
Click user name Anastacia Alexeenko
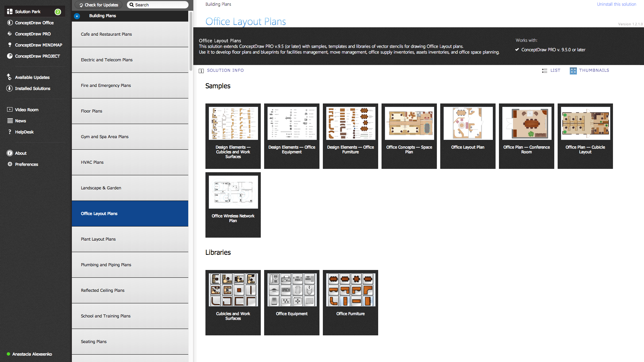pos(32,354)
